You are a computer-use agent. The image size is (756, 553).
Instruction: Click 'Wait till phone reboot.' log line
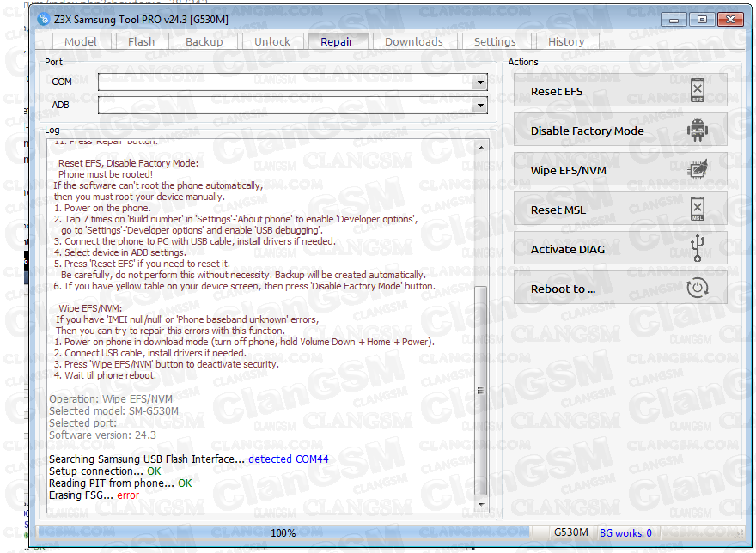pyautogui.click(x=105, y=375)
